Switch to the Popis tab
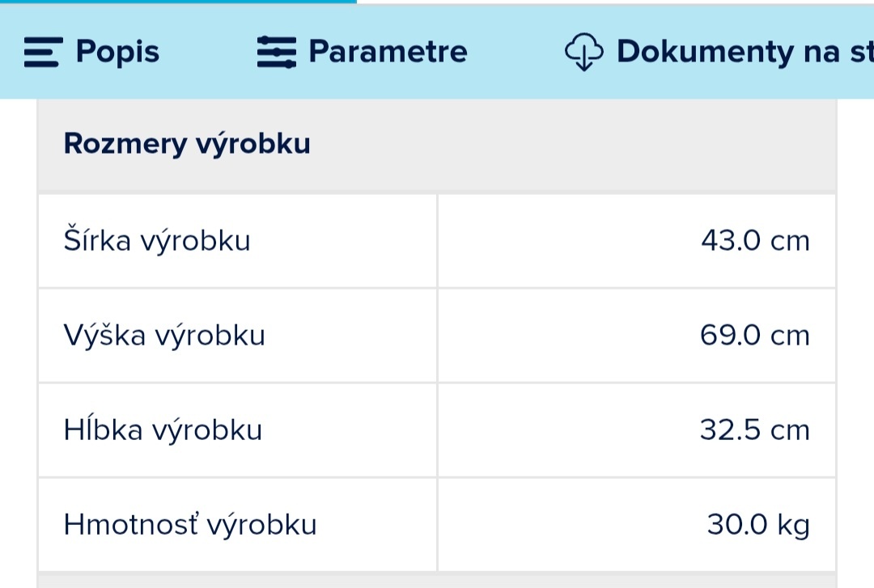This screenshot has height=588, width=874. pyautogui.click(x=117, y=51)
